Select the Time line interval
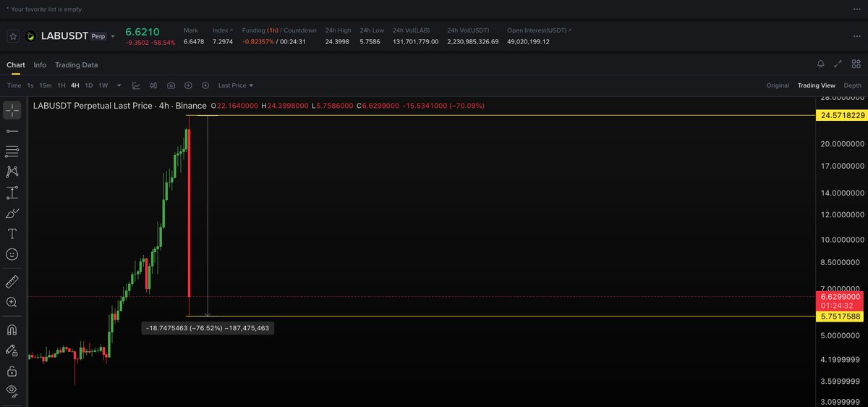Viewport: 868px width, 407px height. click(x=14, y=85)
